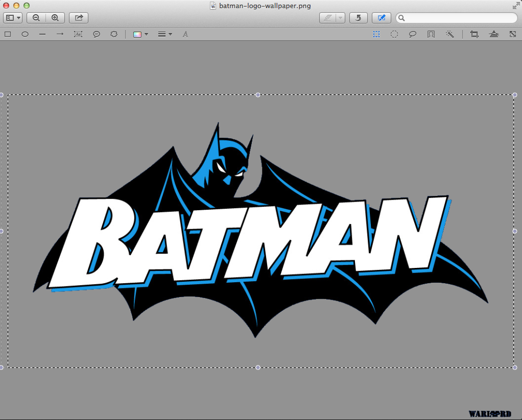Screen dimensions: 522x420
Task: Expand the highlight style dropdown arrow
Action: click(340, 18)
